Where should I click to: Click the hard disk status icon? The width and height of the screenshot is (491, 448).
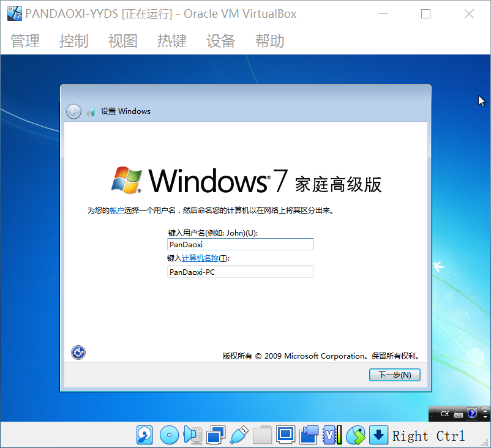pos(144,435)
